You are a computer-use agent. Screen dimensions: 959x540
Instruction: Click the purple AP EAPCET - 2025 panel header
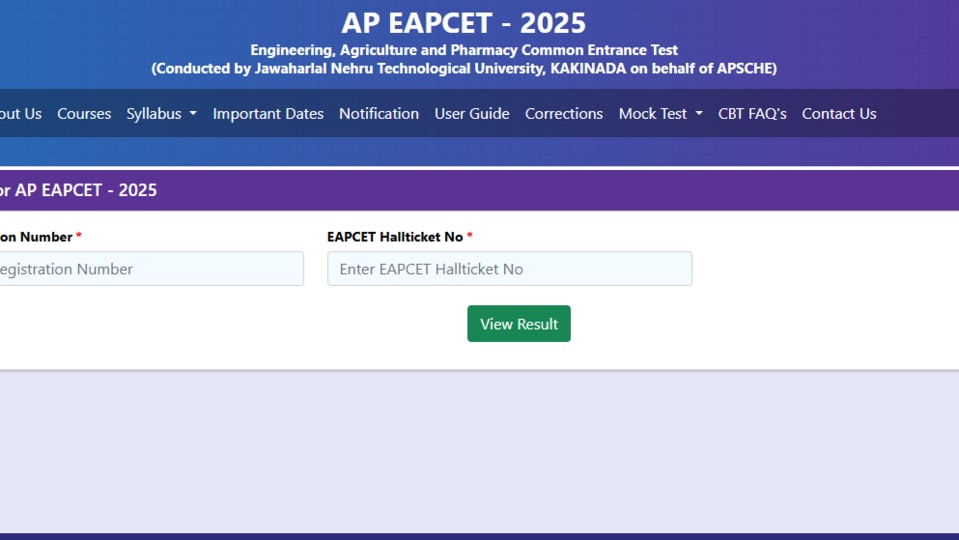(480, 190)
